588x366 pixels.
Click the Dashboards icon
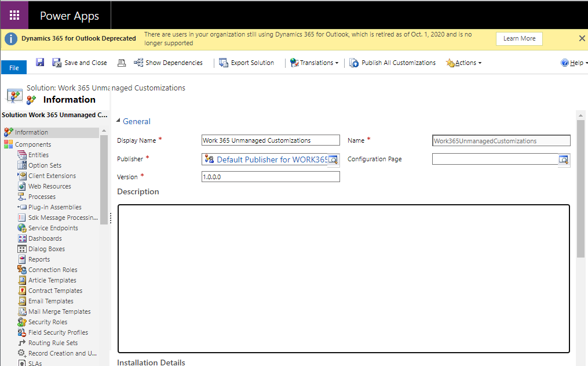22,238
